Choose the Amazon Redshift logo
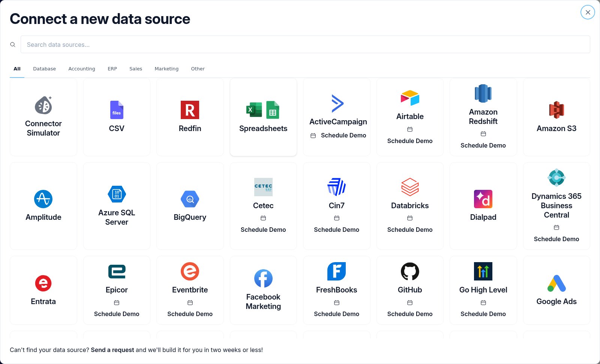The width and height of the screenshot is (600, 364). pos(483,94)
